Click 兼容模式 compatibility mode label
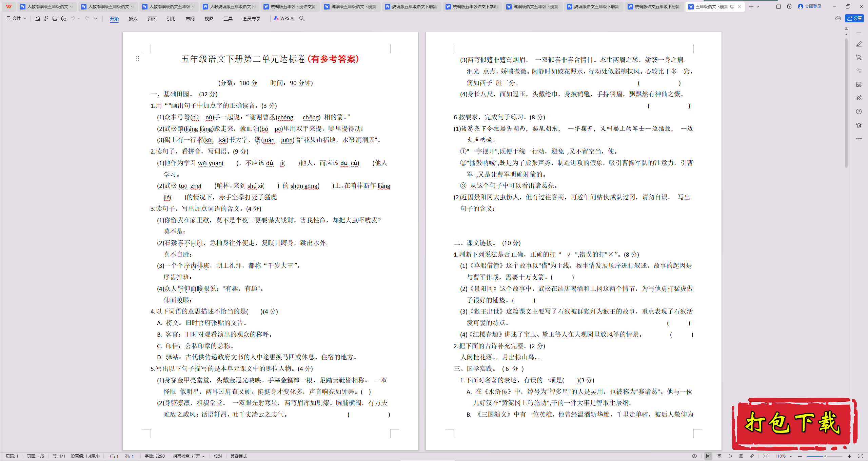This screenshot has width=868, height=461. [x=239, y=456]
